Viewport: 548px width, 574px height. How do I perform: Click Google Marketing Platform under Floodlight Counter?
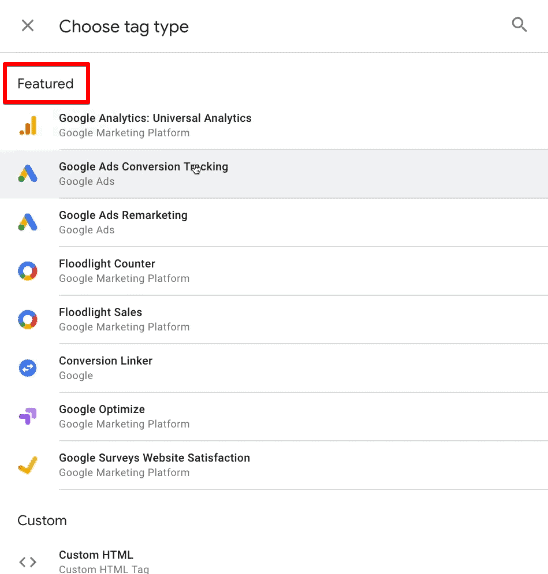(124, 279)
